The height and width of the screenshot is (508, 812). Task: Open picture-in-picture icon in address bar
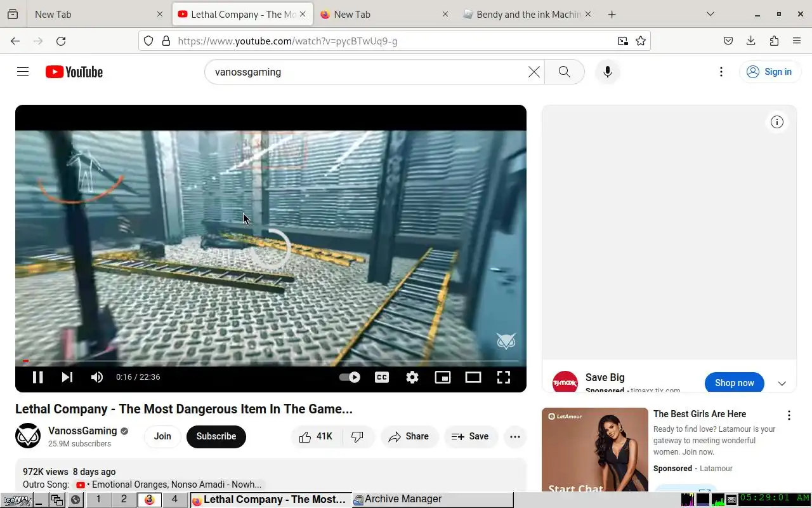point(623,41)
